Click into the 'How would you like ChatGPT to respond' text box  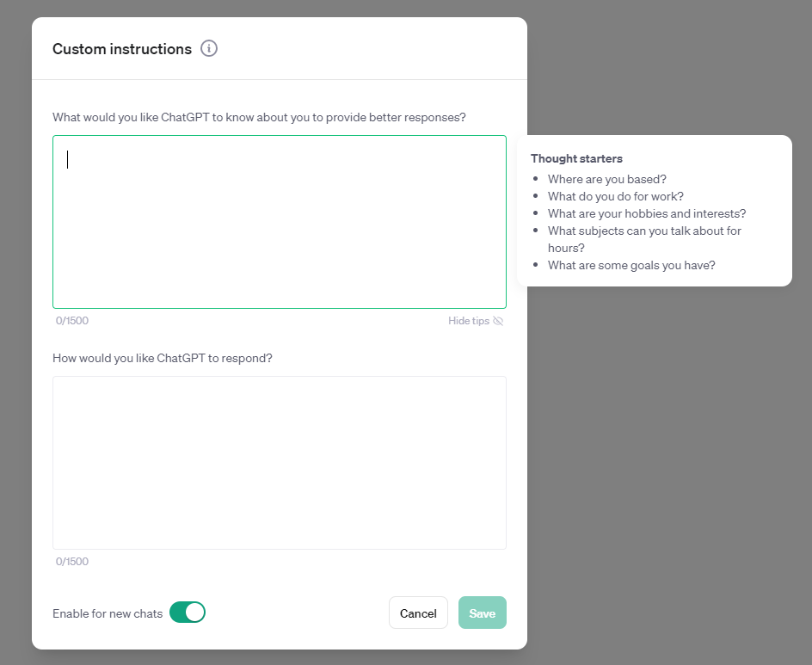coord(280,462)
